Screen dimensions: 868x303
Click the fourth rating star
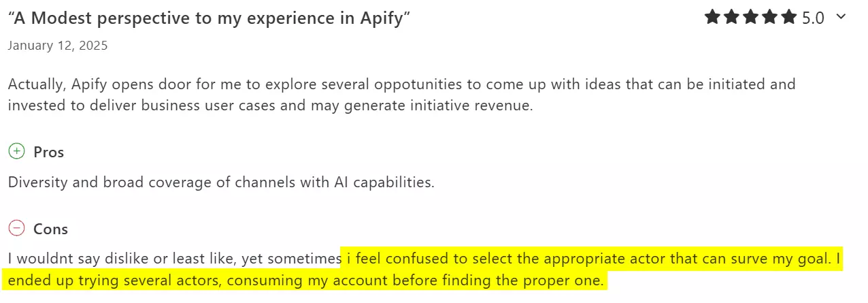[769, 18]
